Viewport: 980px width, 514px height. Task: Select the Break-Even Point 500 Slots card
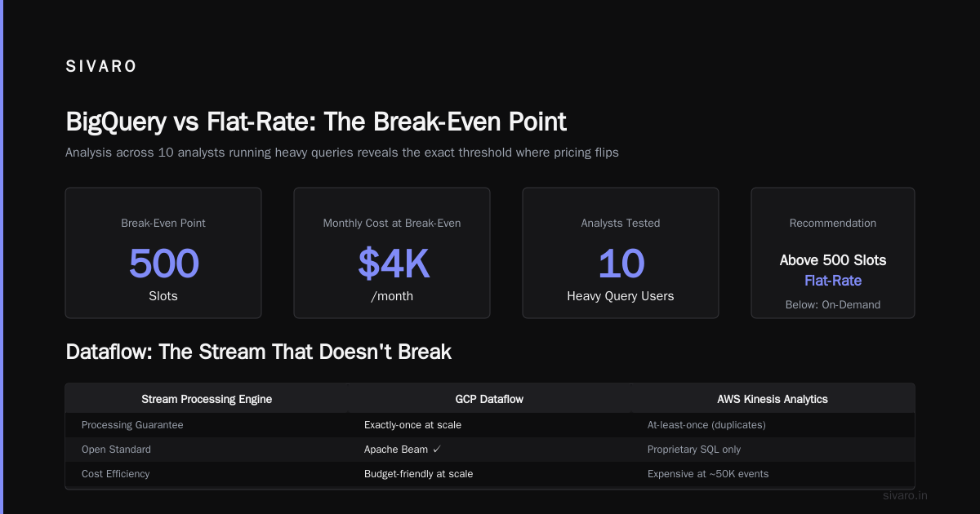tap(163, 253)
